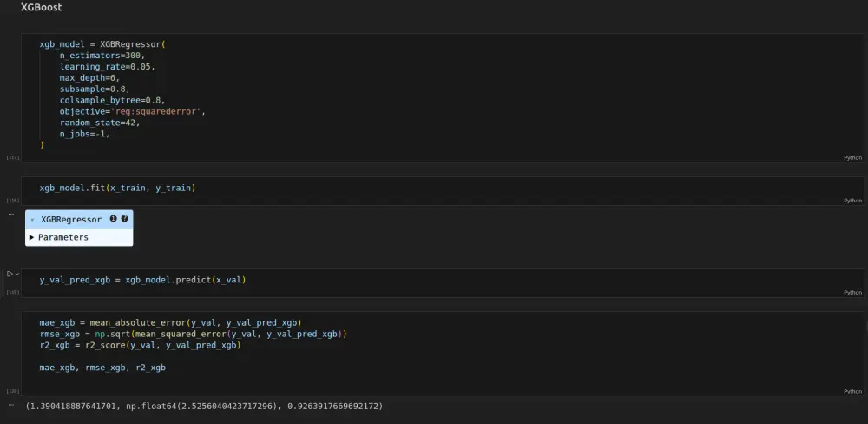
Task: Open XGBRegressor documentation question-mark icon
Action: click(124, 219)
